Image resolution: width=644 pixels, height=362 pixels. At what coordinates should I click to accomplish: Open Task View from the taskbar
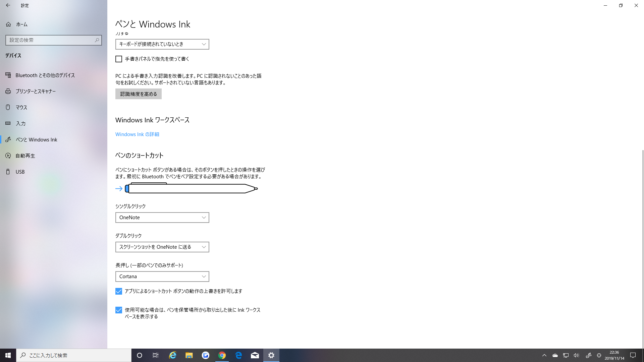point(156,355)
